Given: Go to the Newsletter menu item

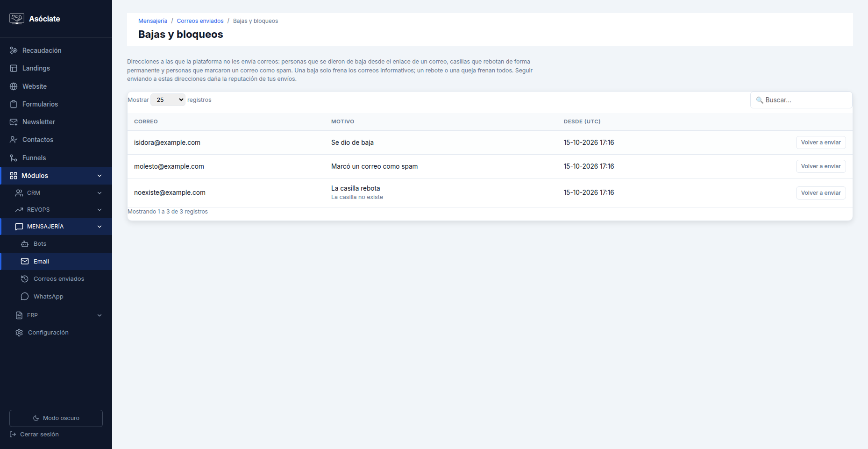Looking at the screenshot, I should (56, 122).
